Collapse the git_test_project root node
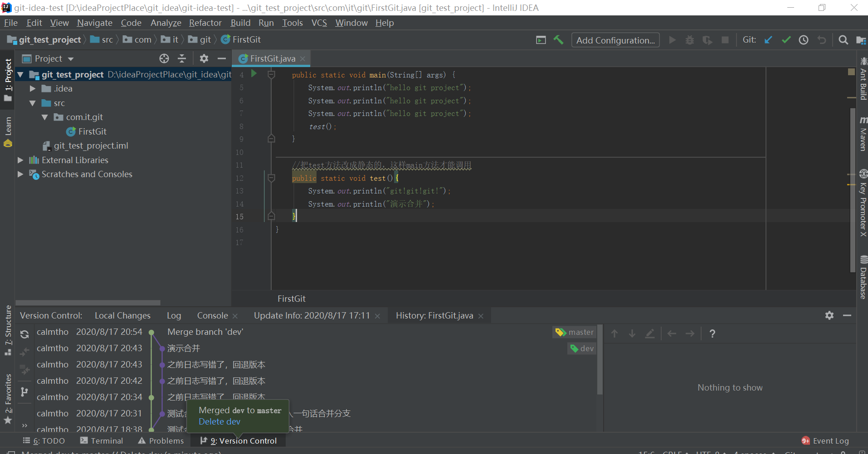868x454 pixels. tap(20, 74)
